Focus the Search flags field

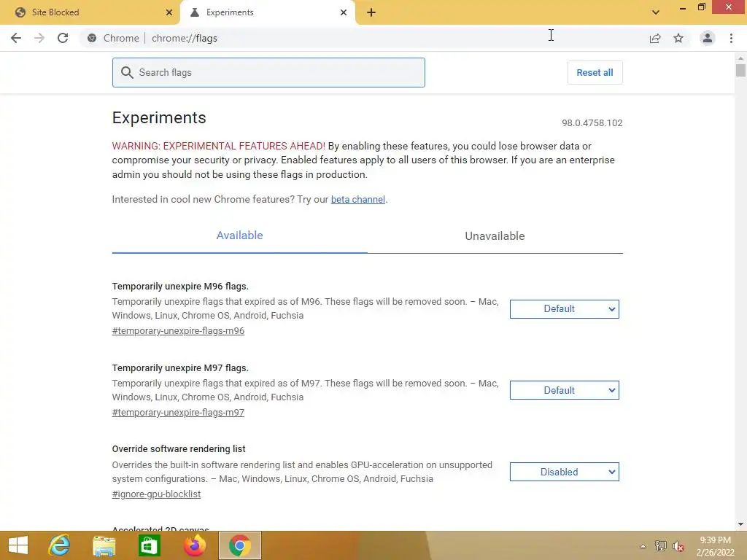pyautogui.click(x=268, y=72)
